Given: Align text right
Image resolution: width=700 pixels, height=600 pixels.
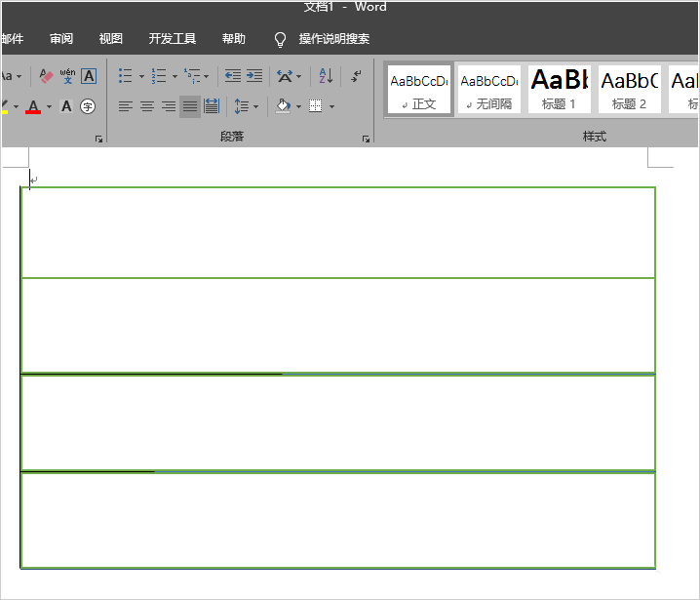Looking at the screenshot, I should (x=169, y=106).
